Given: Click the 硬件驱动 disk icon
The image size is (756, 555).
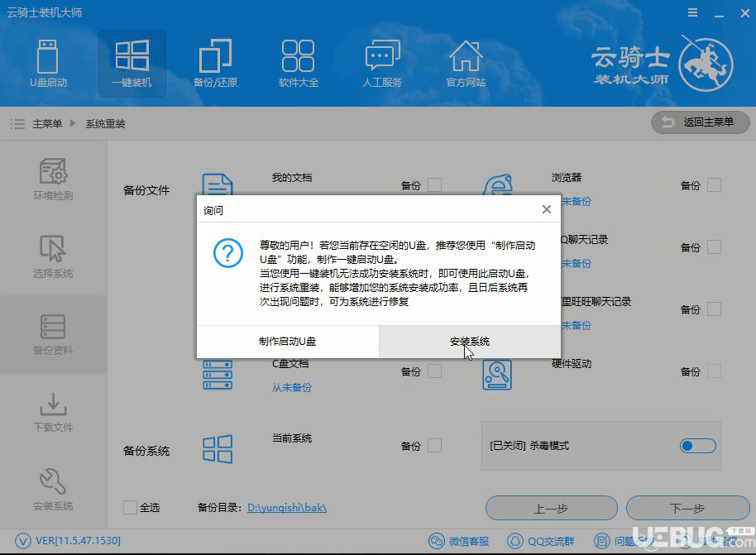Looking at the screenshot, I should (497, 374).
